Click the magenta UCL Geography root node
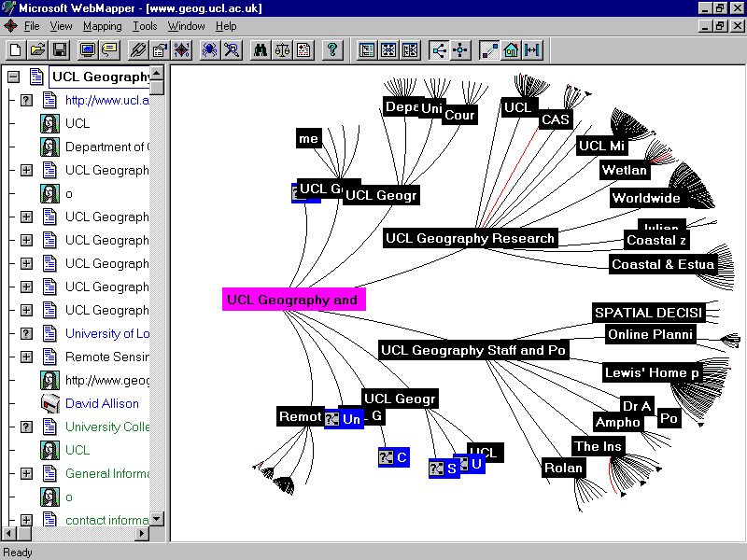This screenshot has width=747, height=560. 293,300
